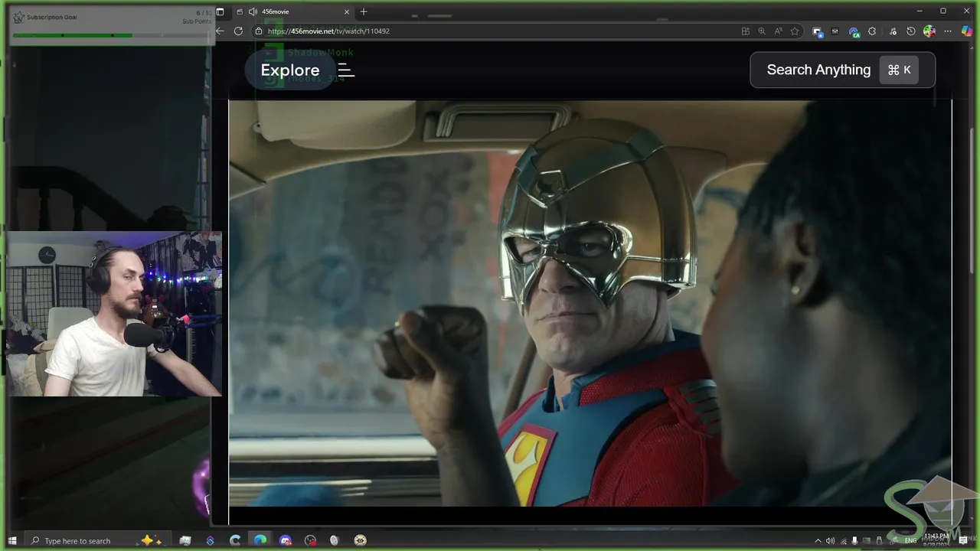This screenshot has height=551, width=980.
Task: Open the notification center icon
Action: [x=963, y=540]
